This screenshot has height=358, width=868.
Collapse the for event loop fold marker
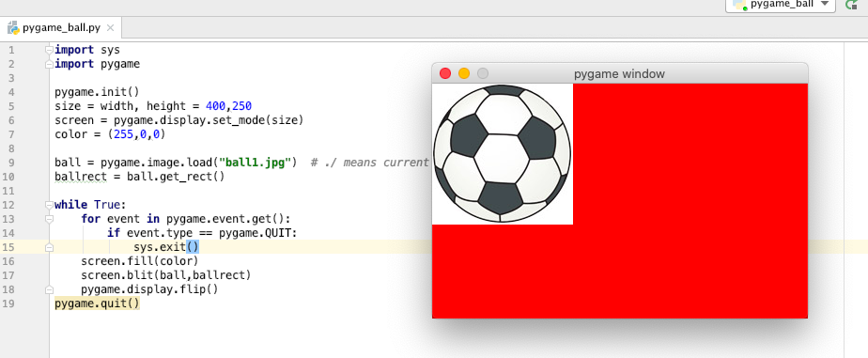click(49, 219)
